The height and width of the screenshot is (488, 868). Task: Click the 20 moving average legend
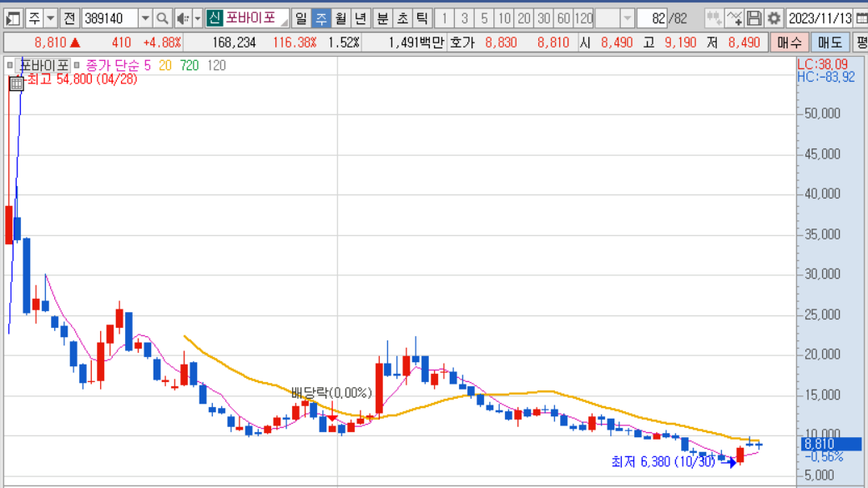[165, 65]
